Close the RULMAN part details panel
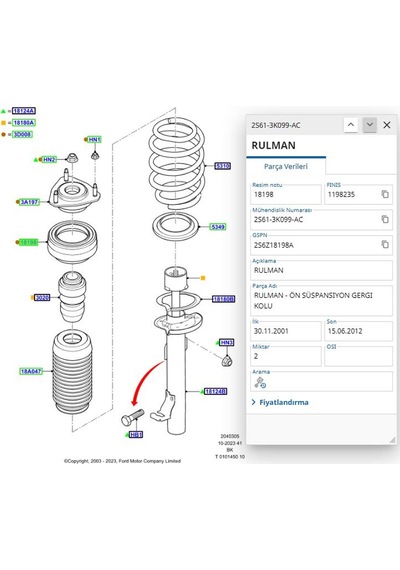This screenshot has width=400, height=570. pyautogui.click(x=387, y=125)
